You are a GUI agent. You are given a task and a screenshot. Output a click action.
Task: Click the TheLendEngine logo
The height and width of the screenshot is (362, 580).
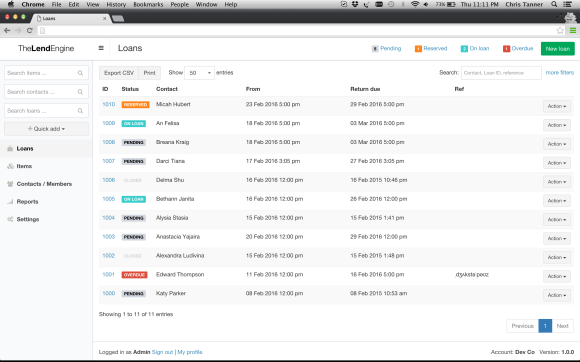point(46,48)
